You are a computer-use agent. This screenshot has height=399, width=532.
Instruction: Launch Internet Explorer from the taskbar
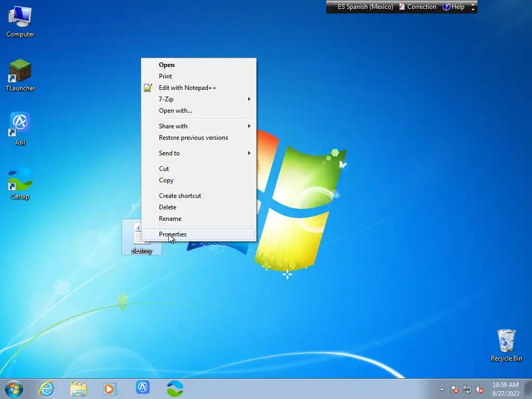[x=46, y=389]
